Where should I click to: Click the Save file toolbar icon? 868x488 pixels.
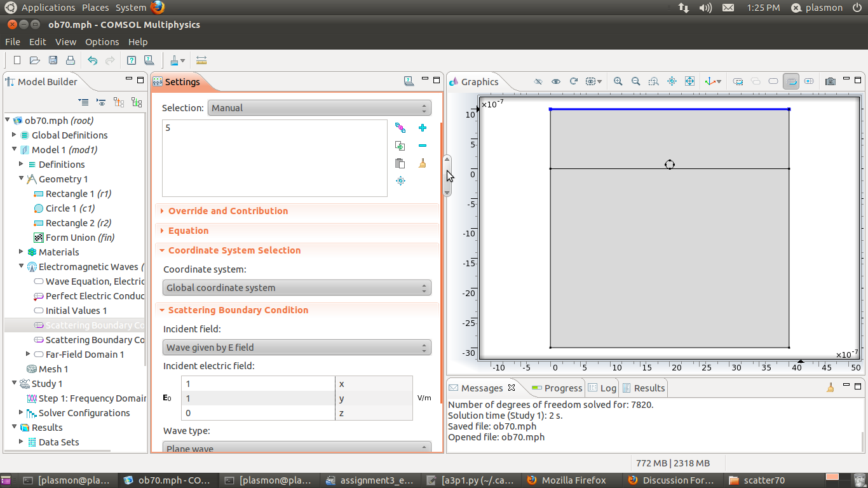click(x=53, y=60)
